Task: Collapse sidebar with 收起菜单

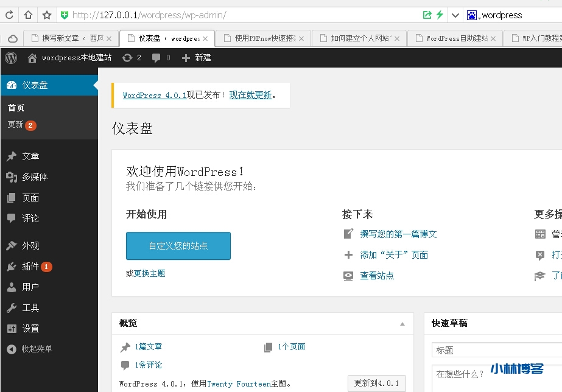Action: point(37,349)
